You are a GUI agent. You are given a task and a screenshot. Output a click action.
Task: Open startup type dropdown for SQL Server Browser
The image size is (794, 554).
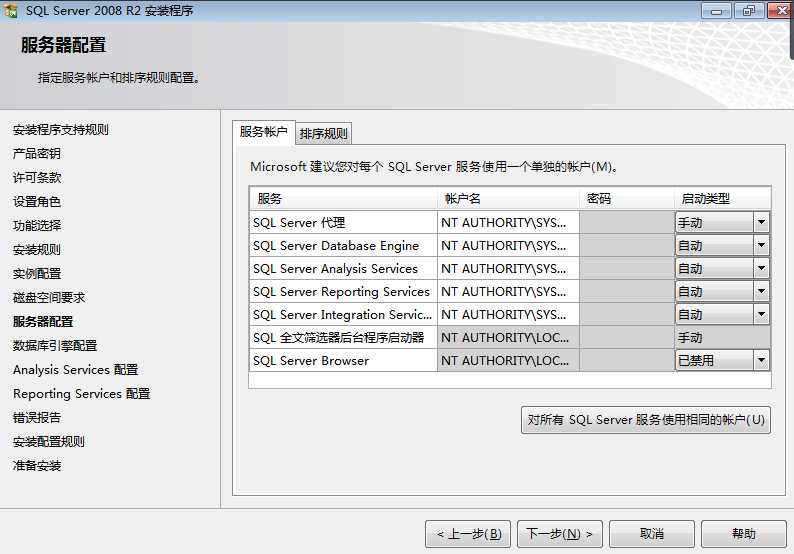pyautogui.click(x=761, y=361)
